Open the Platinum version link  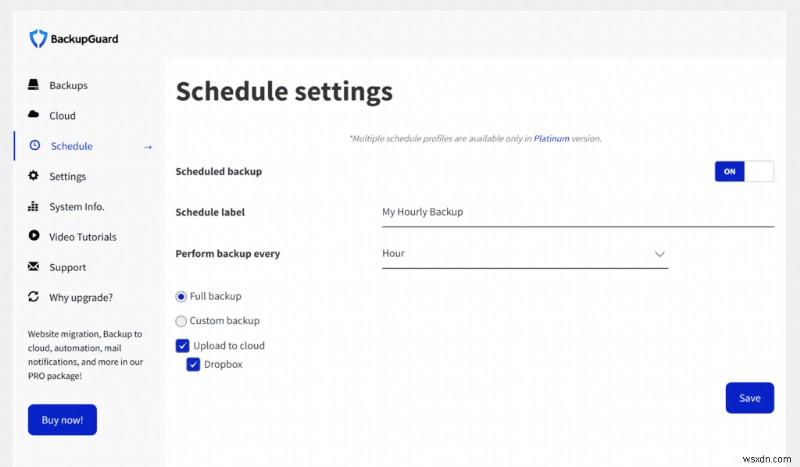551,138
